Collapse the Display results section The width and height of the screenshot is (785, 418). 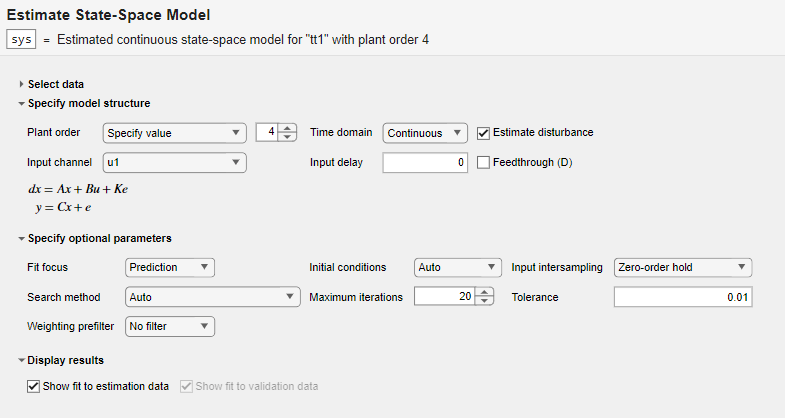[x=21, y=360]
